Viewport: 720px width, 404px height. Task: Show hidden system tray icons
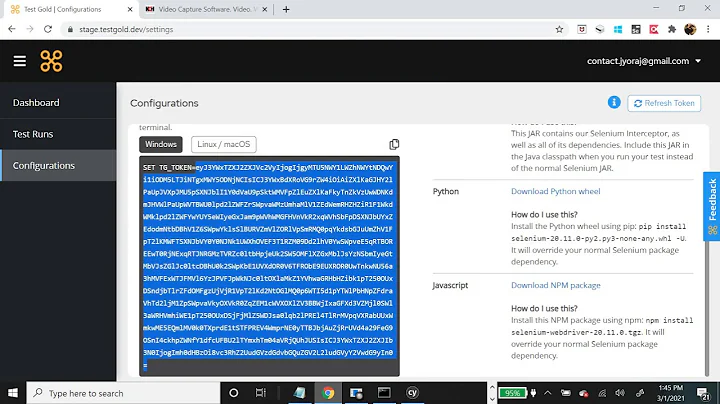tap(547, 393)
